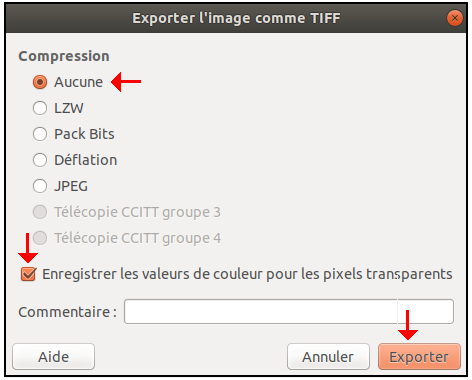Click the red arrow pointing at Aucune
472x380 pixels.
126,81
